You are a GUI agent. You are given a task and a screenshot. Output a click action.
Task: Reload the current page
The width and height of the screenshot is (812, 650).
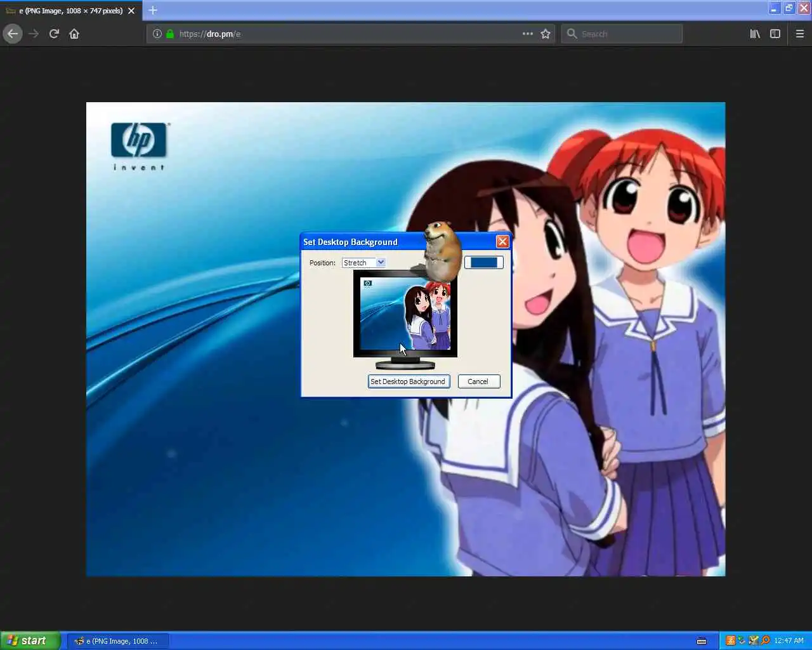[54, 34]
